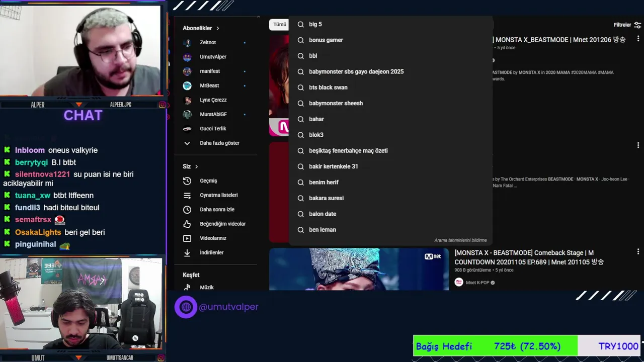
Task: Open Gucci Terlik subscription channel
Action: [x=216, y=129]
